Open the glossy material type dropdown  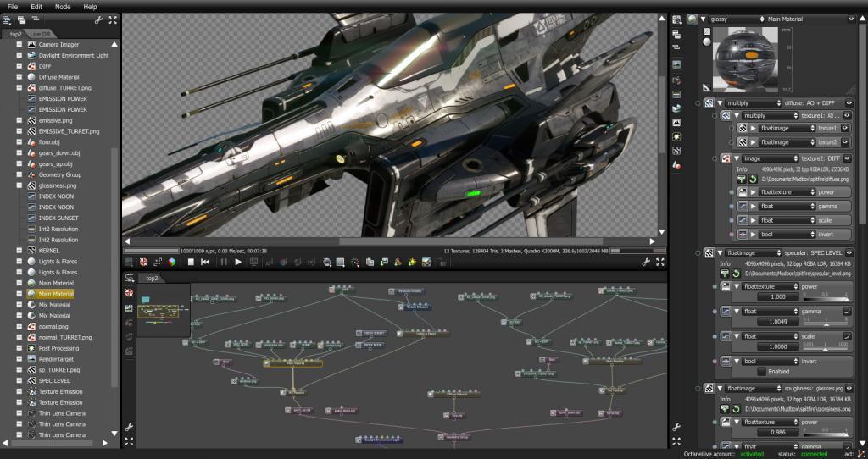pos(736,19)
